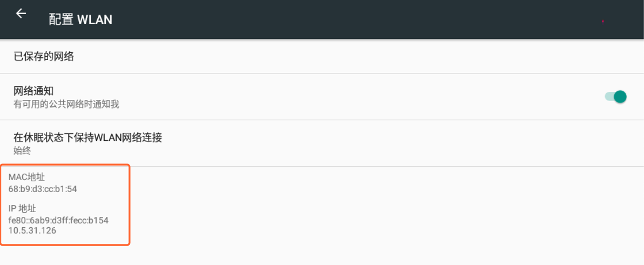The height and width of the screenshot is (265, 644).
Task: Click the small red dot in header
Action: (602, 21)
